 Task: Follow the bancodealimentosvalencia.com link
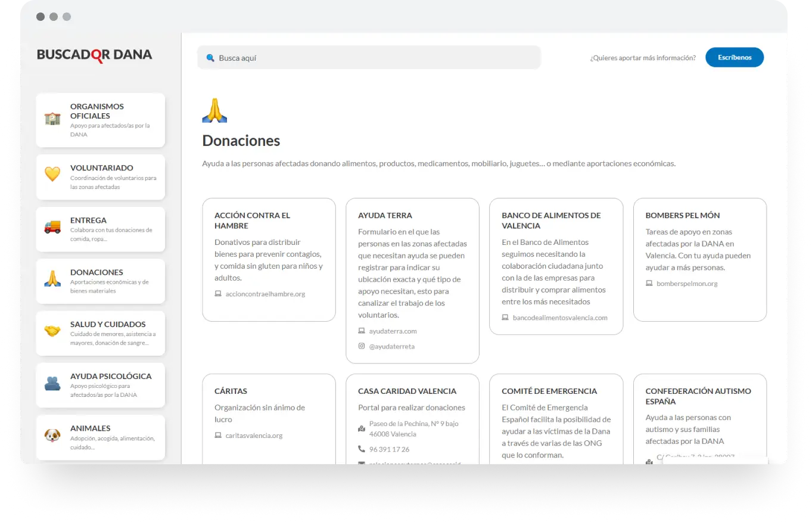point(560,318)
